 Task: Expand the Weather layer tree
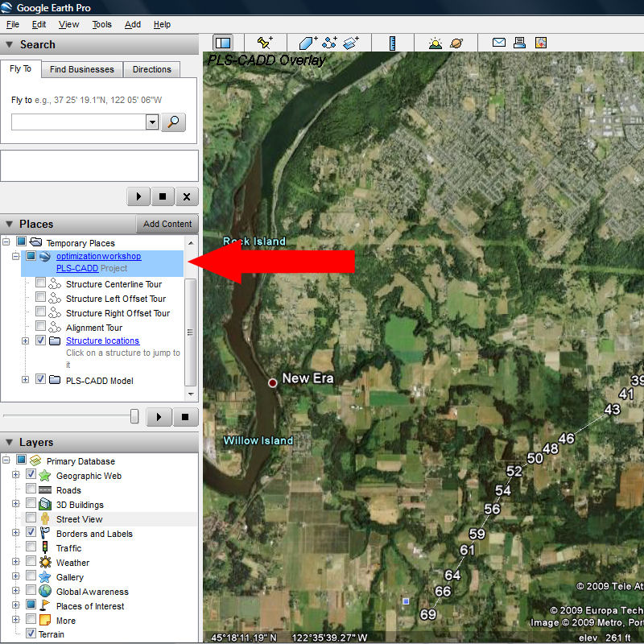click(x=15, y=561)
